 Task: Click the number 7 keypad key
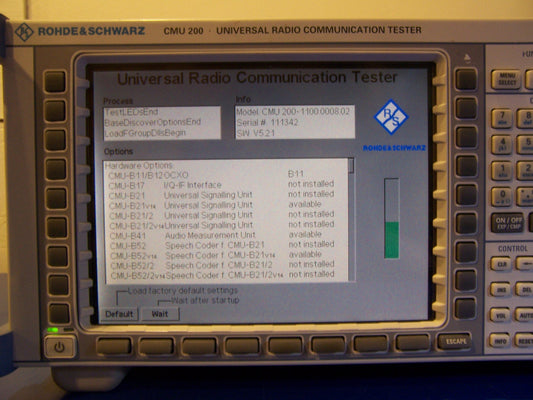coord(502,118)
